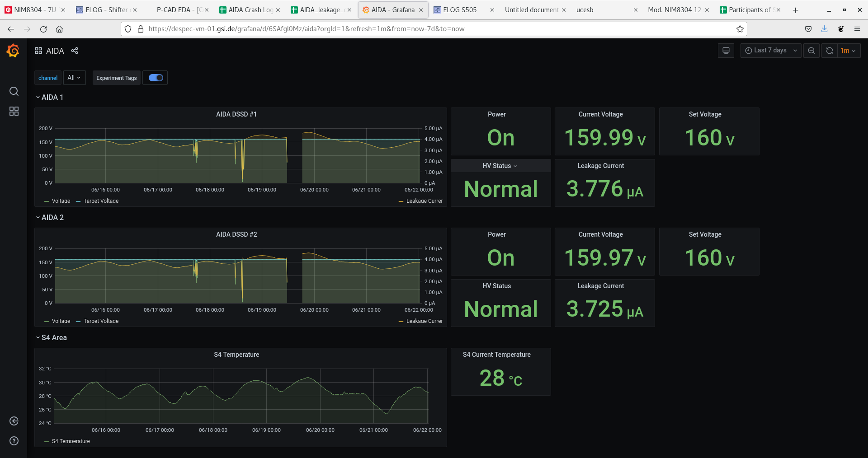
Task: Cycle view mode with the monitor icon
Action: pos(726,51)
